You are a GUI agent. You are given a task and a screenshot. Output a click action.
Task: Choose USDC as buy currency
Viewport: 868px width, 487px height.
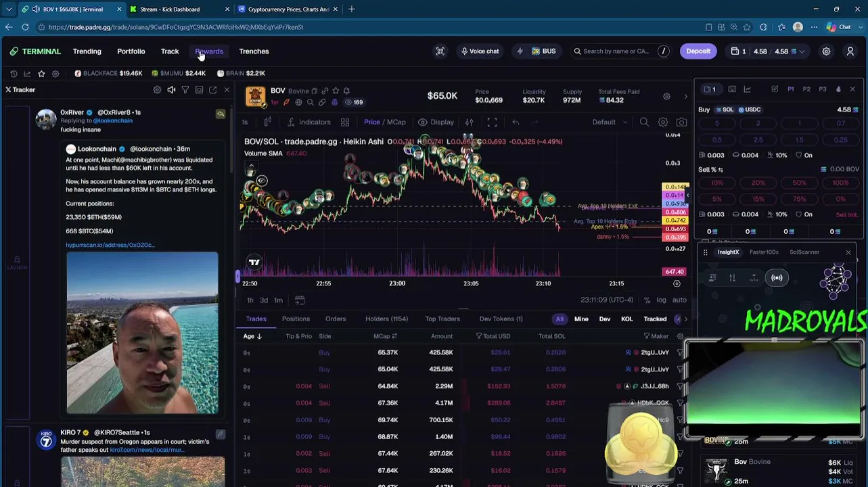(749, 110)
